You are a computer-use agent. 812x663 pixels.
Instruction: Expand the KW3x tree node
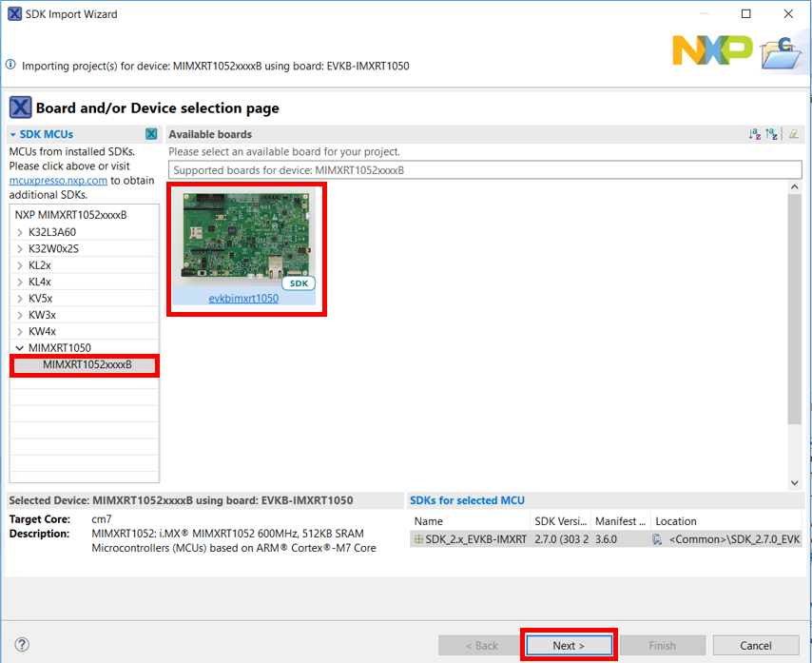20,315
